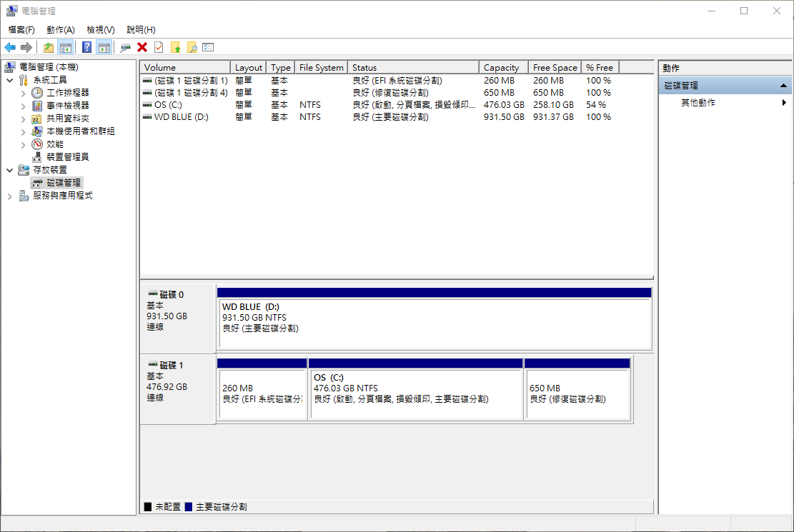Click the folder with magnifier toolbar icon
The height and width of the screenshot is (532, 794).
point(192,47)
